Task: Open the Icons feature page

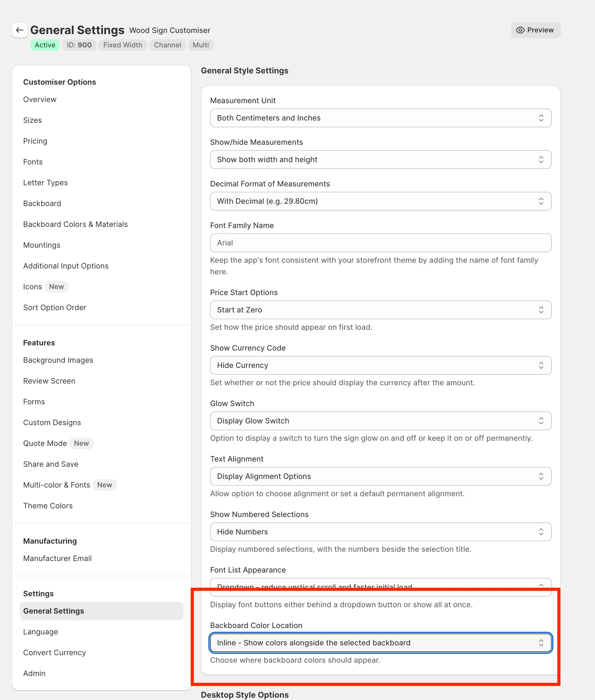Action: point(32,286)
